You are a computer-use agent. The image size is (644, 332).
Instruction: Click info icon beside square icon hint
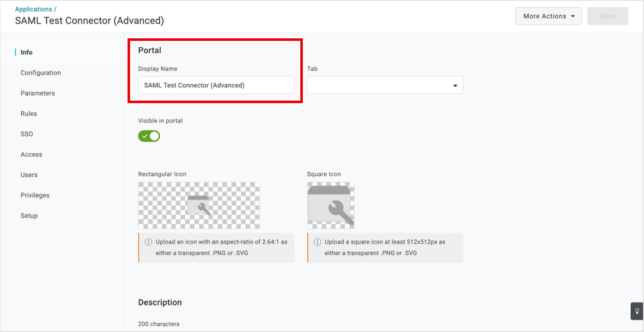tap(317, 242)
